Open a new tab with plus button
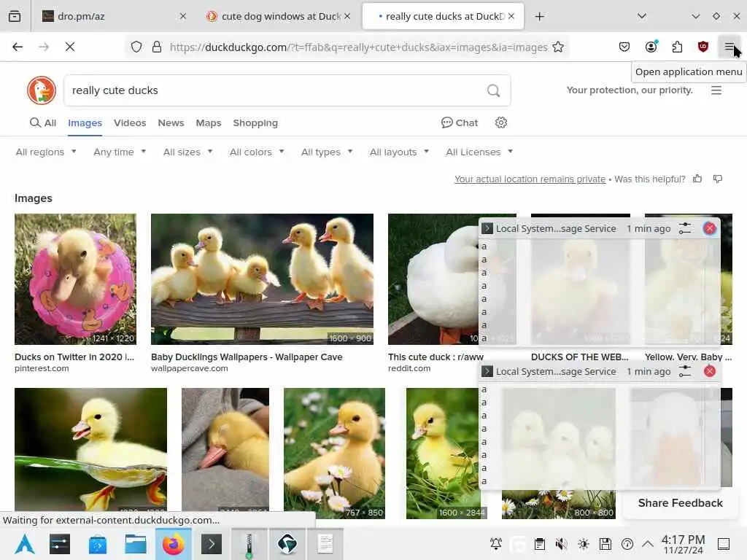 coord(539,16)
